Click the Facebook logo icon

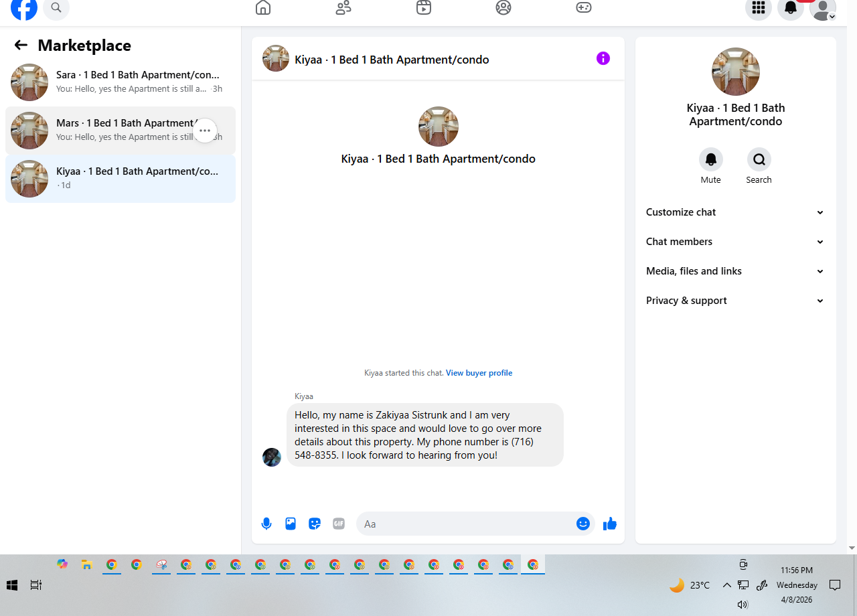24,7
